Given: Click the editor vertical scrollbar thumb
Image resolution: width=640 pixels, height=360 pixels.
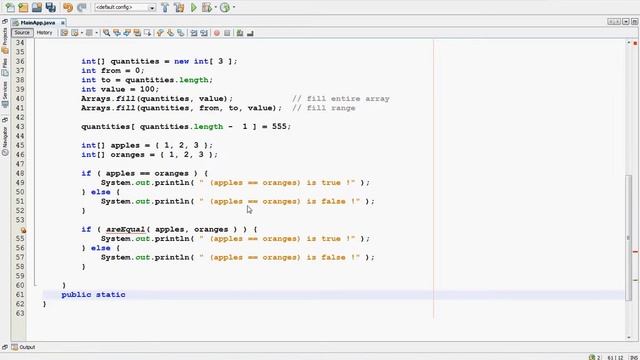Looking at the screenshot, I should (629, 238).
